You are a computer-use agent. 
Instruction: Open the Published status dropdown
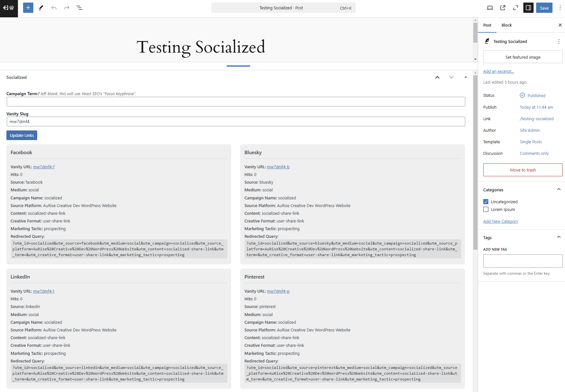click(533, 96)
